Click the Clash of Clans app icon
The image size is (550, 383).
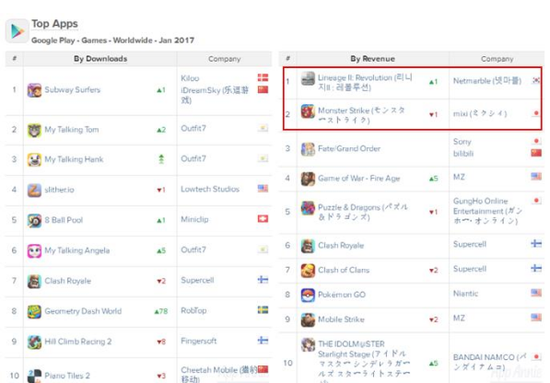point(308,270)
